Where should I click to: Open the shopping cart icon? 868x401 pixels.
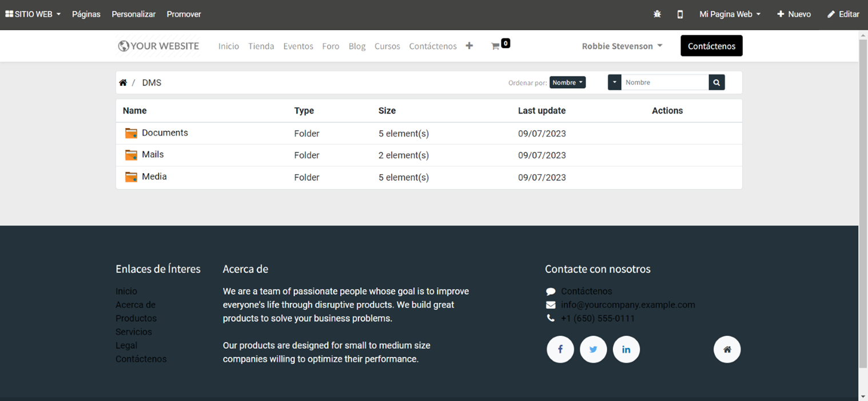click(496, 46)
